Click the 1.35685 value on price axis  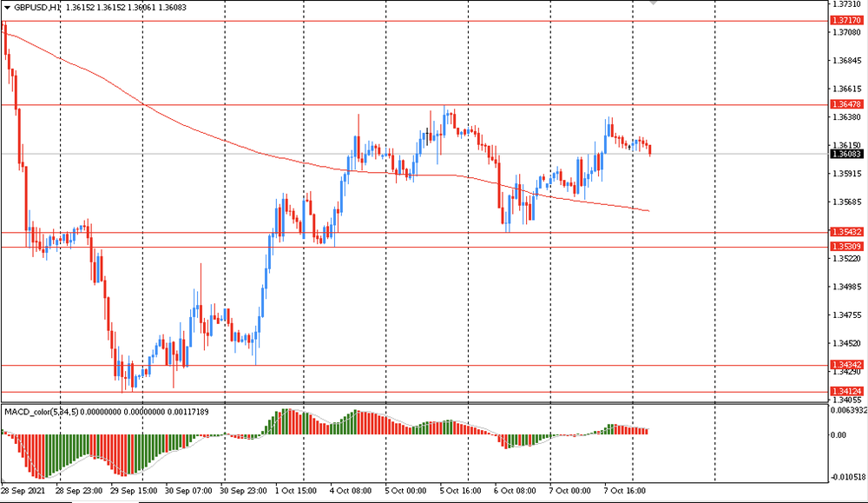click(847, 202)
